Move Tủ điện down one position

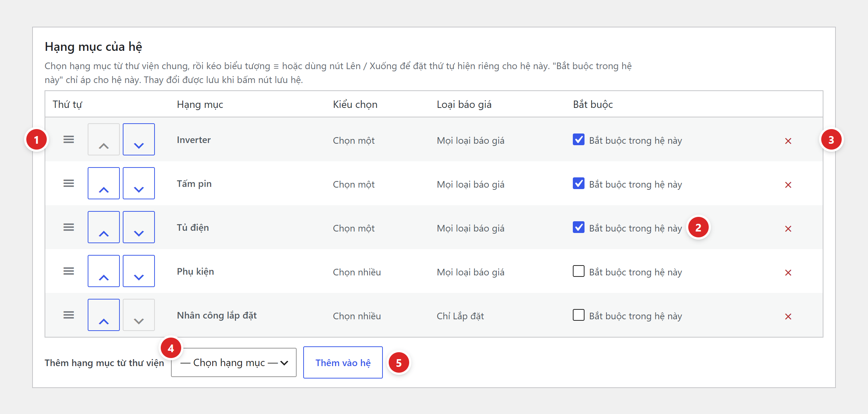tap(139, 227)
